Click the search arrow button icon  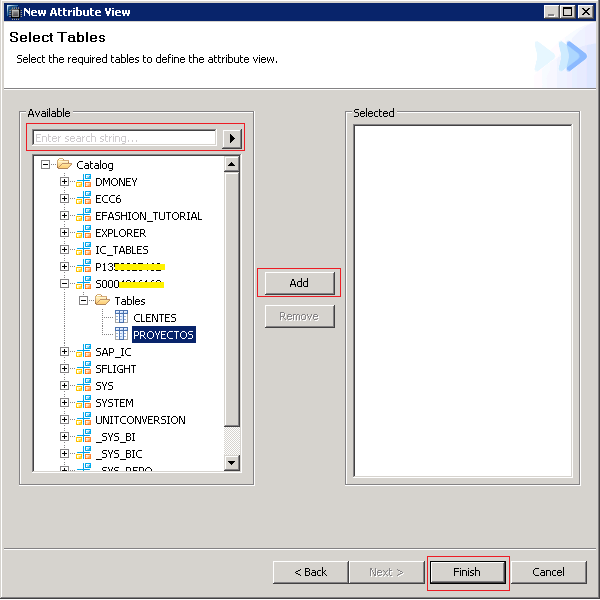coord(232,138)
